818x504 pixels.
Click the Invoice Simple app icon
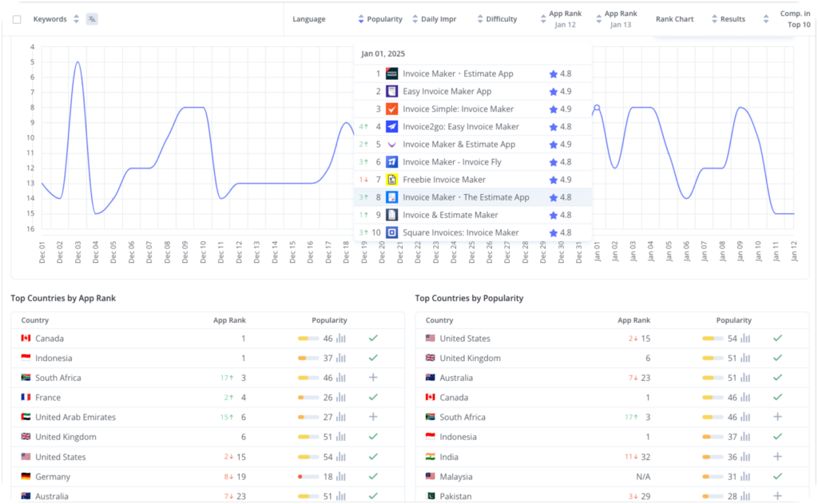click(x=391, y=109)
